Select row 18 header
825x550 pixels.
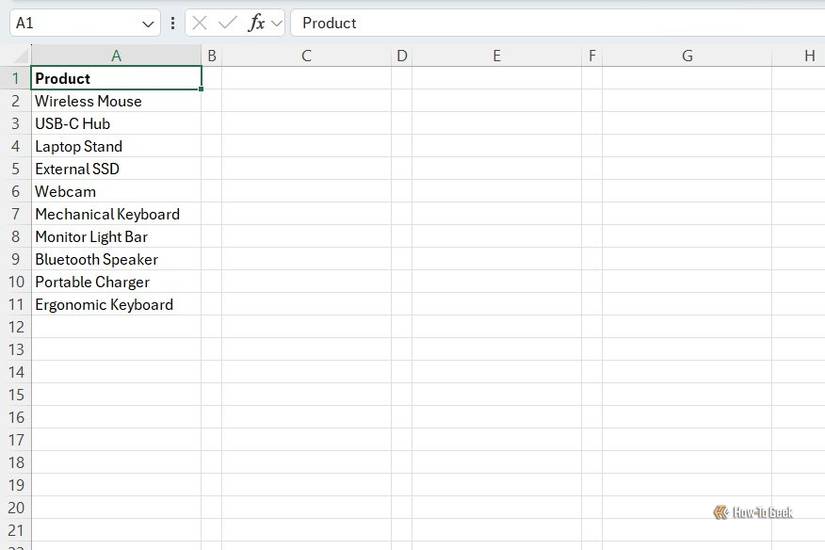point(16,463)
